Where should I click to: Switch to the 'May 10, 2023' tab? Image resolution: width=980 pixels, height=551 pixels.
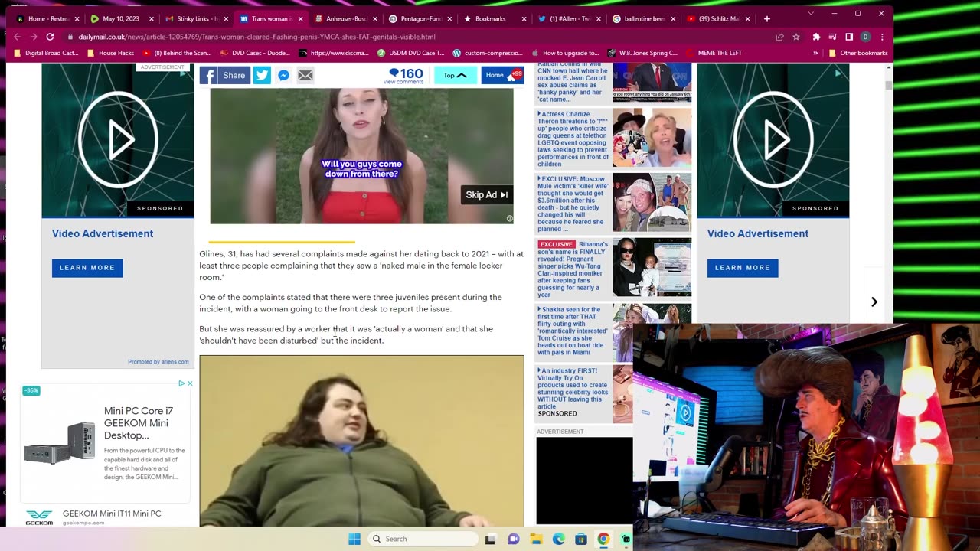coord(121,18)
